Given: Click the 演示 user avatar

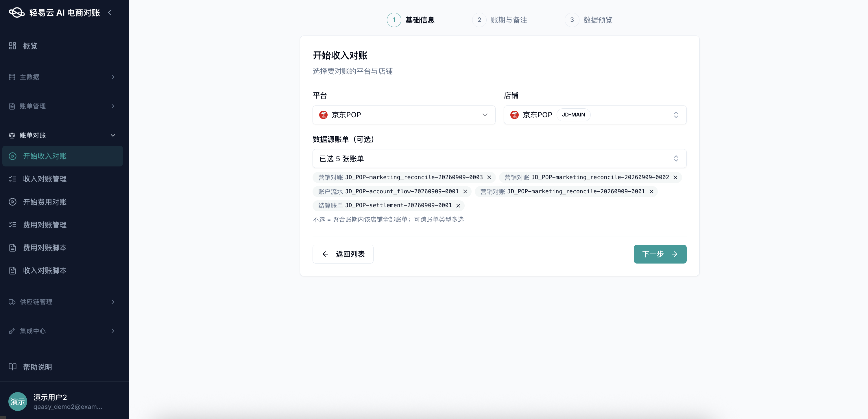Looking at the screenshot, I should click(x=18, y=401).
